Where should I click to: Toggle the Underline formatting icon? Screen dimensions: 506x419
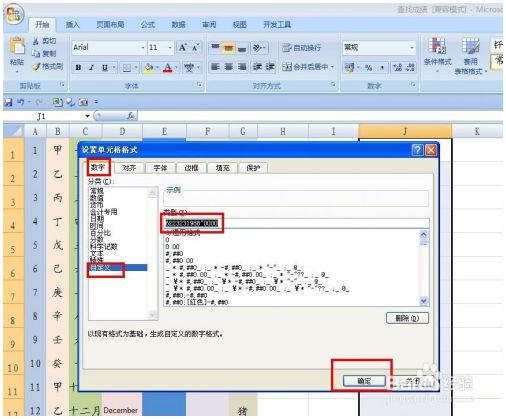tap(105, 68)
